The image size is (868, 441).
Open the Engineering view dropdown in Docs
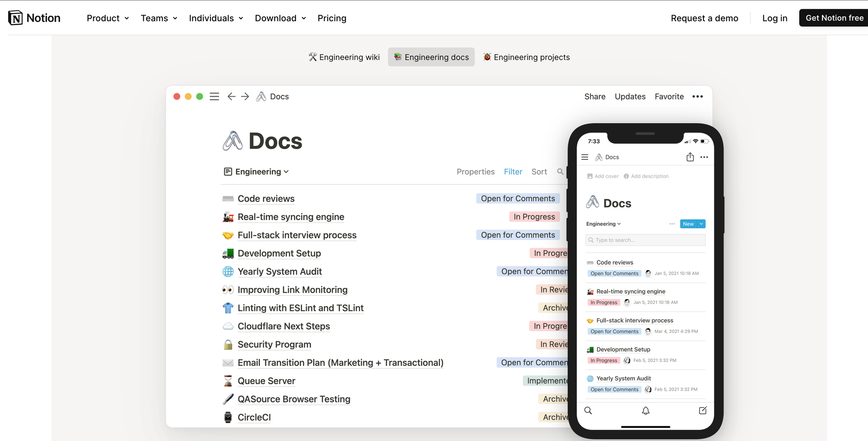(x=256, y=172)
